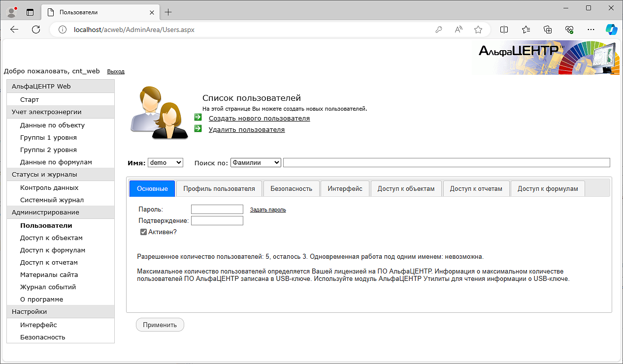Switch to the Основные tab
The height and width of the screenshot is (364, 623).
pyautogui.click(x=152, y=188)
